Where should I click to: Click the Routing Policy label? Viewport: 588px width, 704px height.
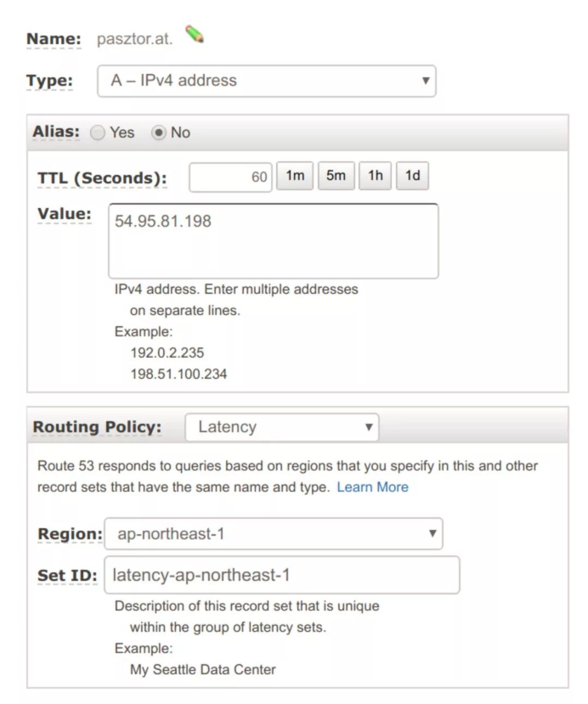pos(97,427)
